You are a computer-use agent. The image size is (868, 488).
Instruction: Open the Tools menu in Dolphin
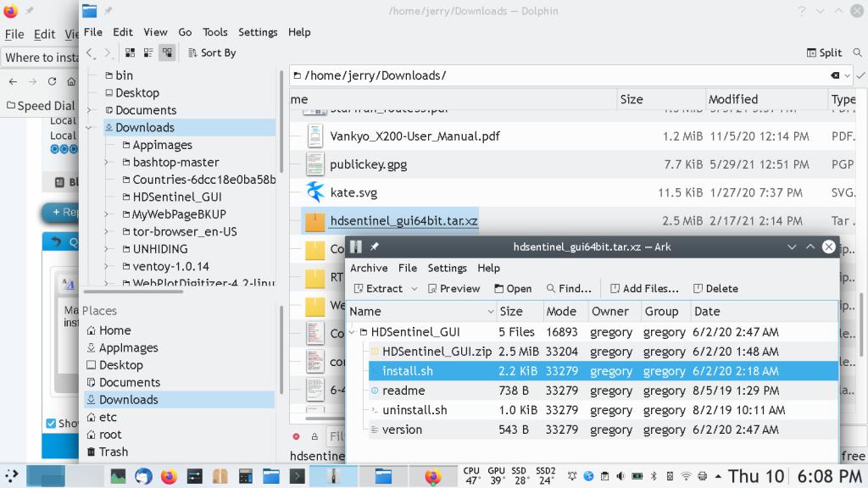[214, 32]
